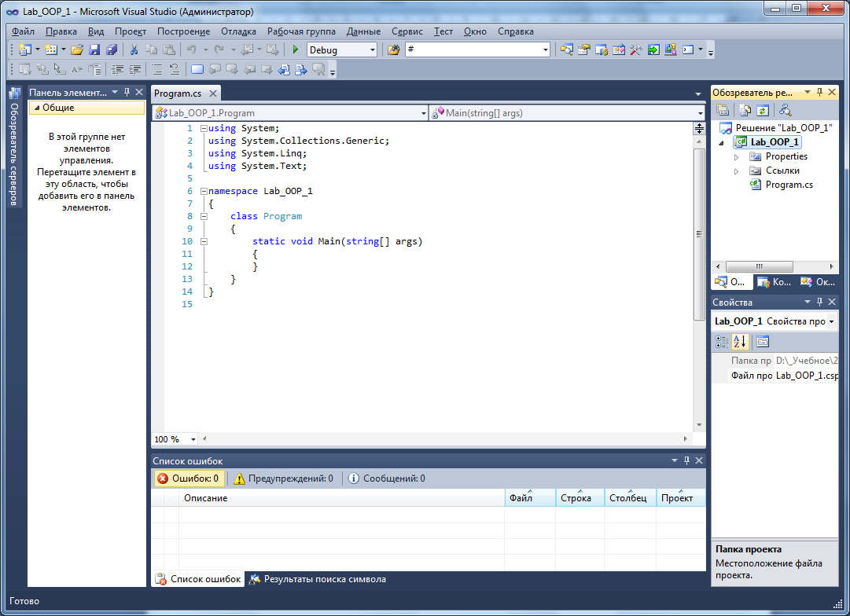
Task: Open the Command Window toolbar icon
Action: click(x=688, y=49)
